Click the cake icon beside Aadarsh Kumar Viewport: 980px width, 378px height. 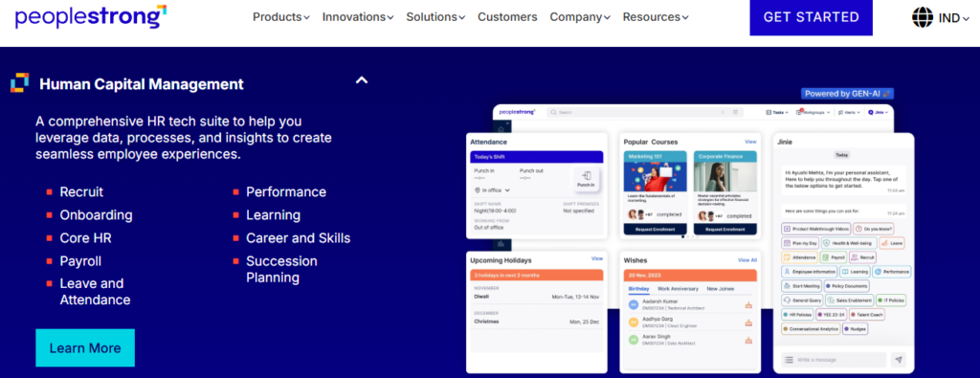[x=748, y=305]
